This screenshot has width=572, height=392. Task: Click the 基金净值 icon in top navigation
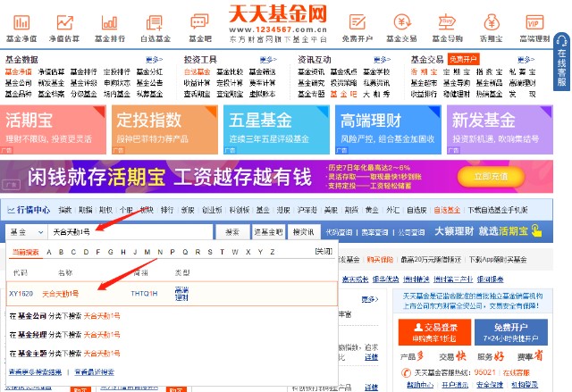(21, 22)
